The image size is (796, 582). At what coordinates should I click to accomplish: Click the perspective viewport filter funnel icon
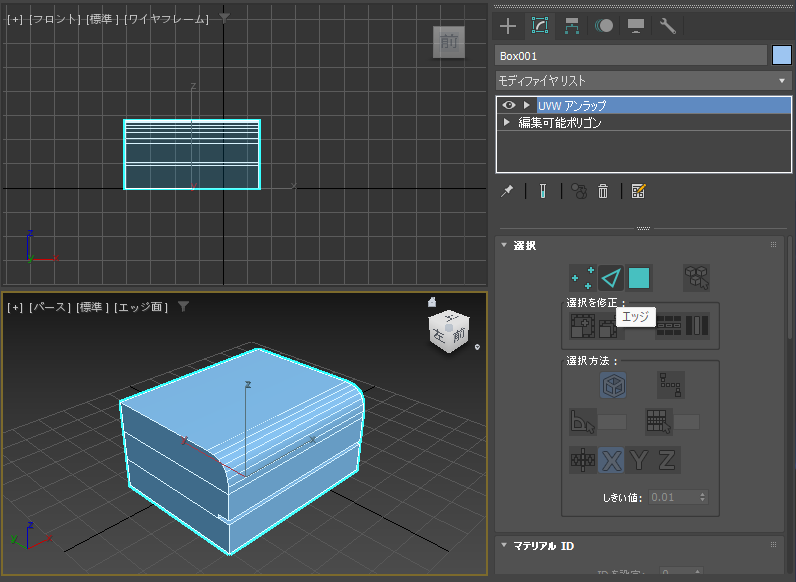pyautogui.click(x=183, y=306)
